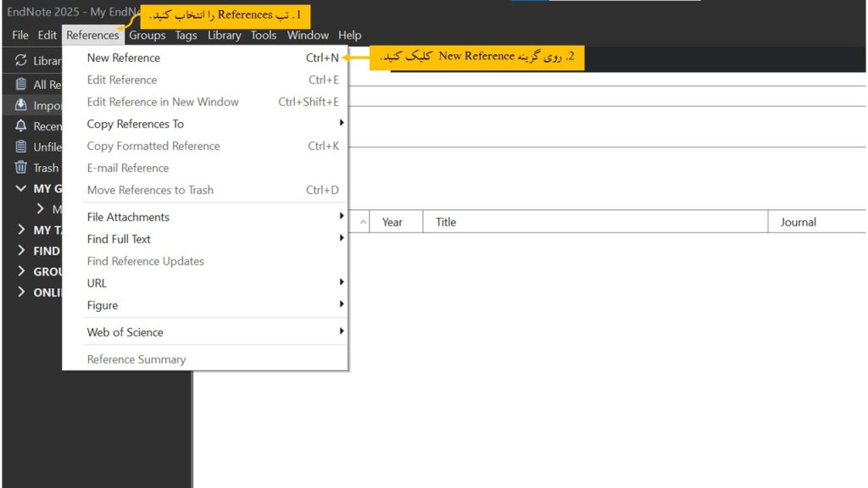Open the Groups menu in menu bar
Image resolution: width=868 pixels, height=488 pixels.
[x=147, y=36]
